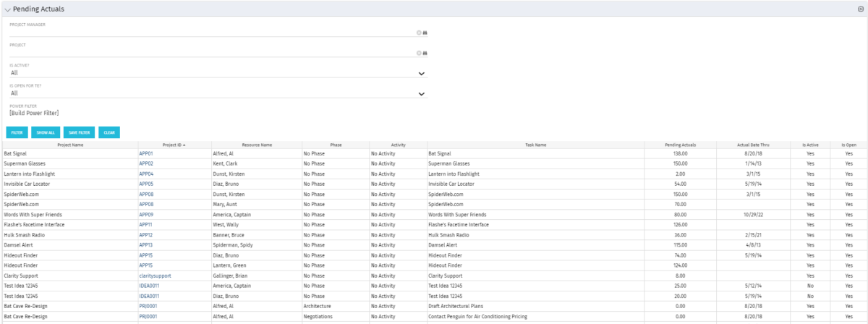This screenshot has width=868, height=324.
Task: Sort by Resource Name column header
Action: [256, 145]
